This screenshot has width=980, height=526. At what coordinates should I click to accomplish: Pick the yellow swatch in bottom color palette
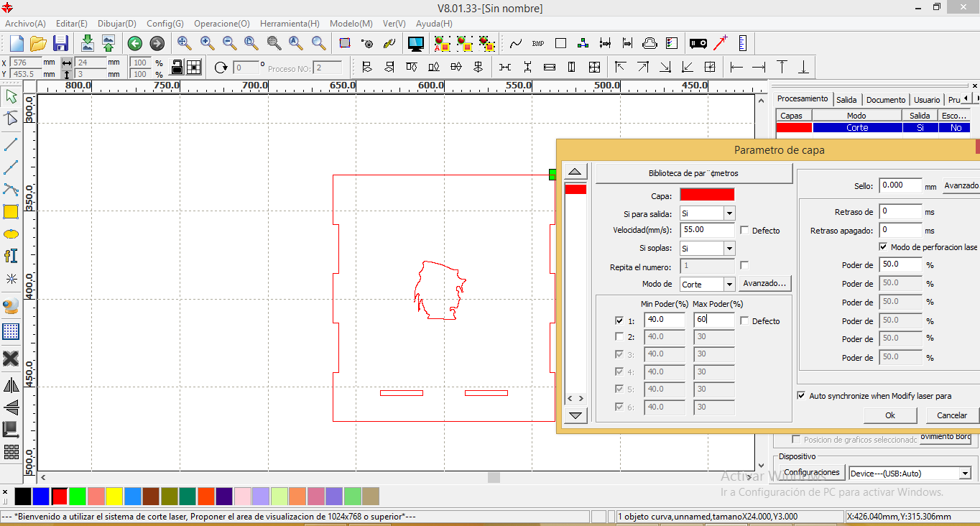tap(114, 496)
